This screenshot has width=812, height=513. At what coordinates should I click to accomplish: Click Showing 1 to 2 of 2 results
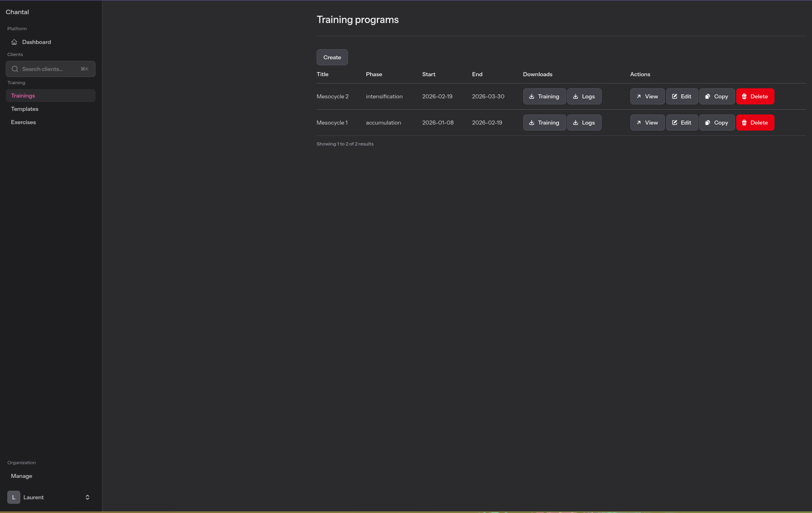coord(345,144)
